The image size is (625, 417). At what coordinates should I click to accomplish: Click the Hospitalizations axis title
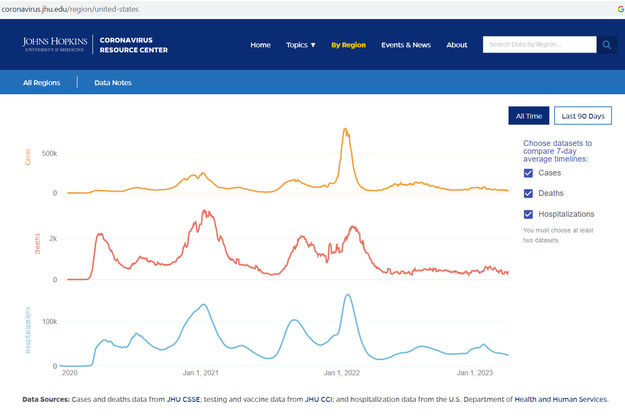(x=28, y=330)
